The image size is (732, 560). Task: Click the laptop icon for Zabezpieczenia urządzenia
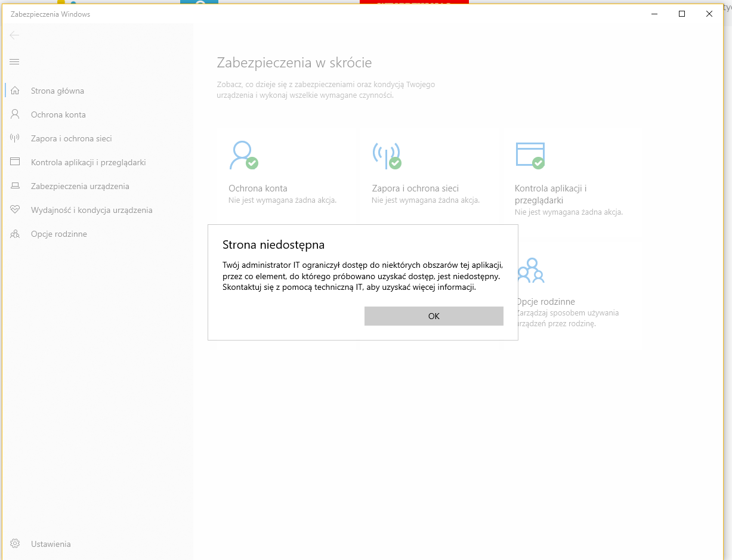15,186
